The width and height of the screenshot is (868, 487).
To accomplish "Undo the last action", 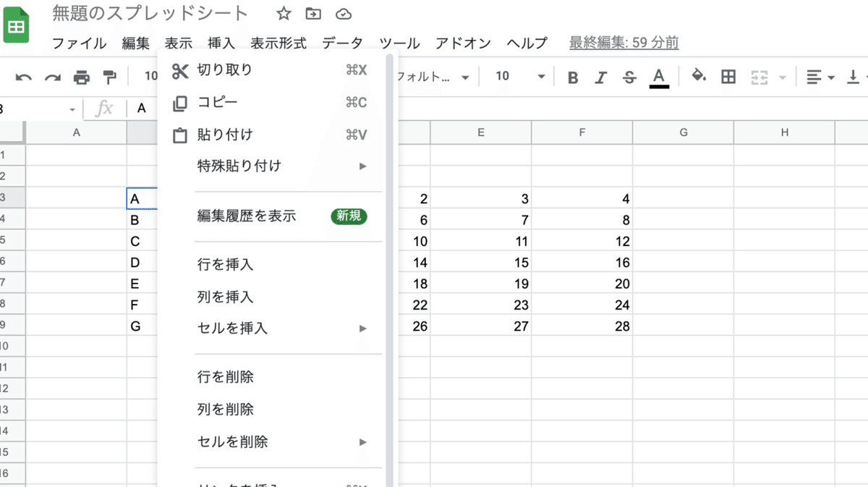I will (x=23, y=76).
